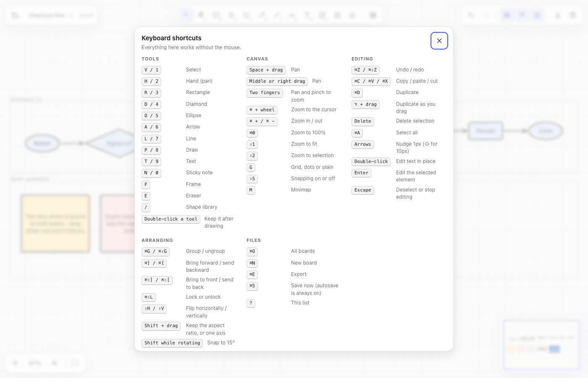Click the 'Undo / redo' description
Viewport: 588px width, 378px height.
pyautogui.click(x=410, y=70)
